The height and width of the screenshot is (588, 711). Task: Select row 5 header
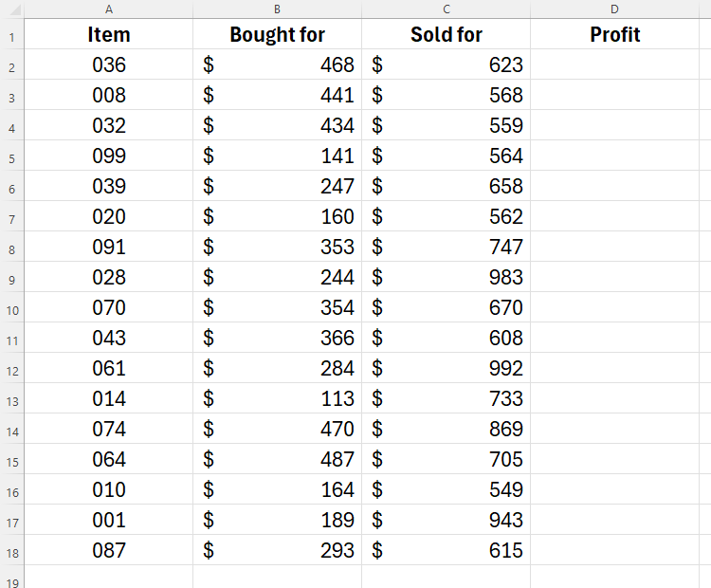click(x=11, y=157)
